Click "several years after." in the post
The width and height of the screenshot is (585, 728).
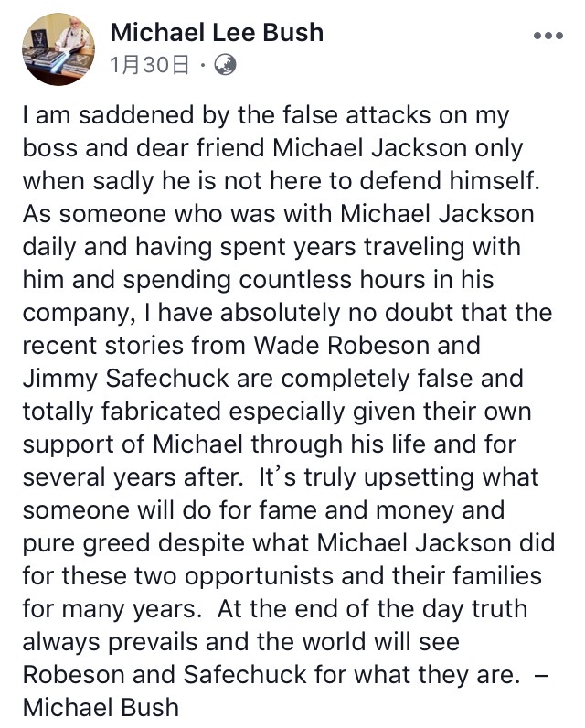(133, 477)
